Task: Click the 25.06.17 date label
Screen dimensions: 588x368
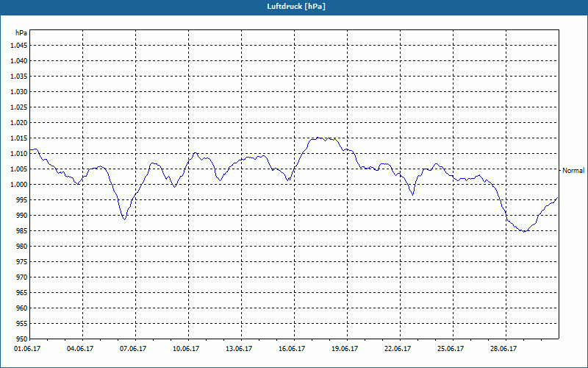Action: pos(450,349)
